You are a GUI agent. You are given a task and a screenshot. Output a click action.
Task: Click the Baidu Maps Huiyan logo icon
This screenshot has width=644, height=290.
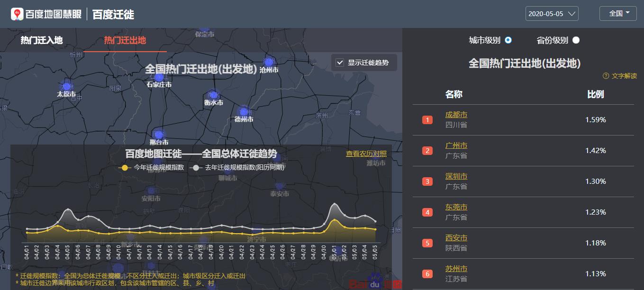point(18,14)
